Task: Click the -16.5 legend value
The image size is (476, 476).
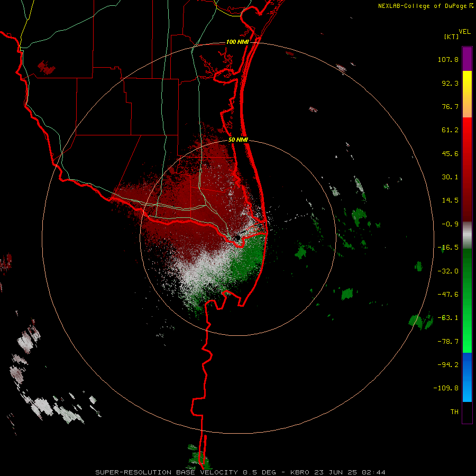Action: [x=448, y=248]
